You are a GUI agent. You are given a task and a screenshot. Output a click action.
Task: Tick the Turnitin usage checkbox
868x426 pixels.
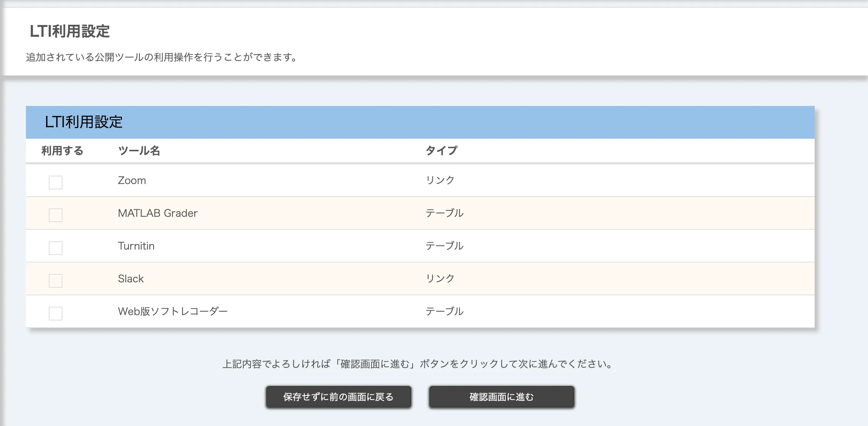click(x=56, y=248)
